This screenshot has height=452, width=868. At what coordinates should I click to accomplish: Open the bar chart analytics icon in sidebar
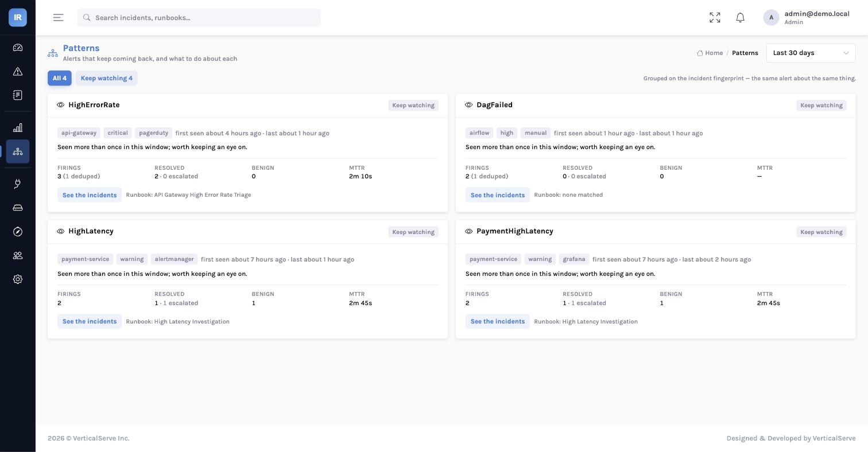click(18, 128)
